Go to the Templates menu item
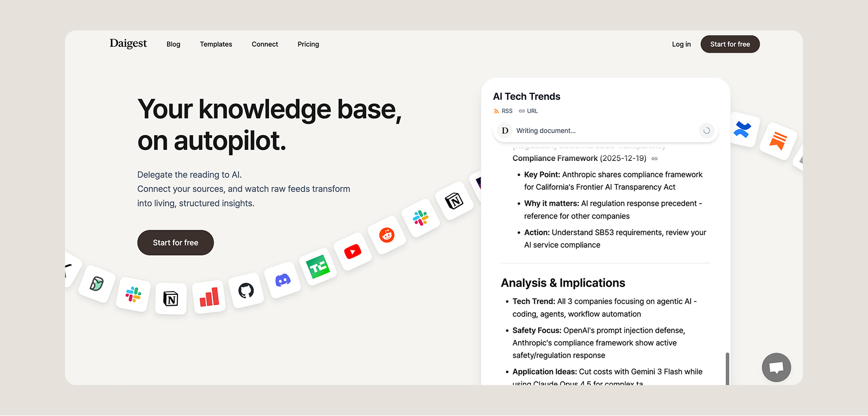The height and width of the screenshot is (416, 868). [216, 45]
